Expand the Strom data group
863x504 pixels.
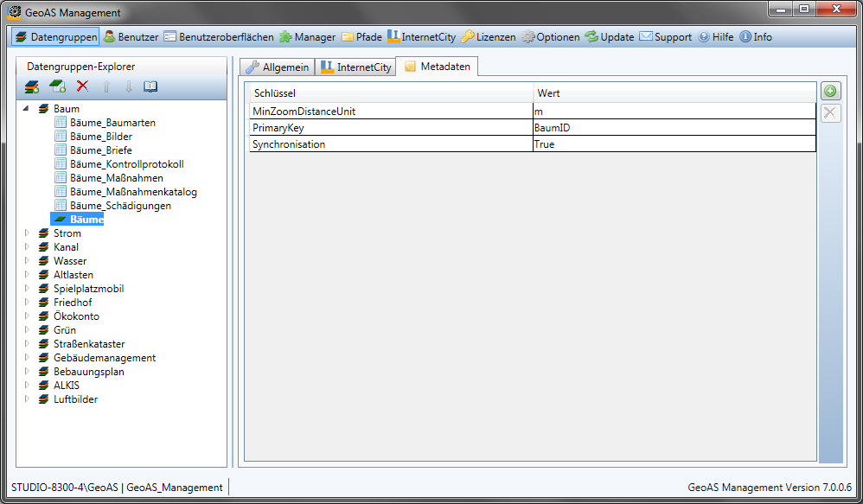click(x=27, y=233)
